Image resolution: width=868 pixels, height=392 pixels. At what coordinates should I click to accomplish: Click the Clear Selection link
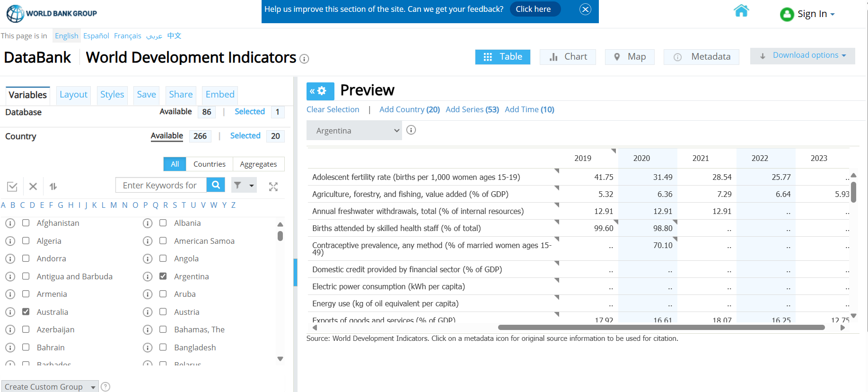pos(333,109)
